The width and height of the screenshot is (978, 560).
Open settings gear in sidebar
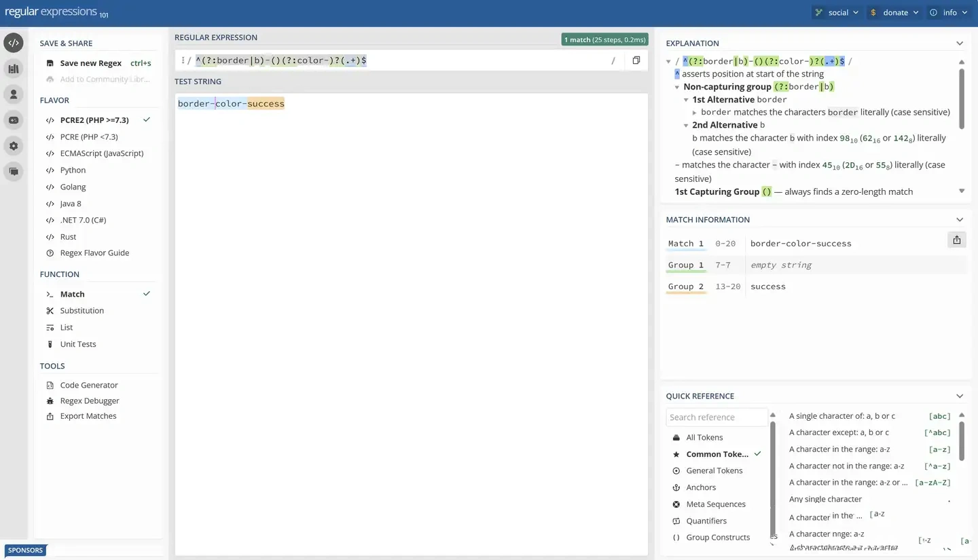(x=14, y=146)
